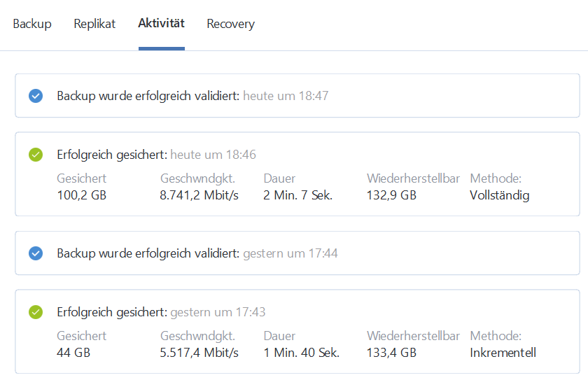Click the 132,9 GB Wiederherstellbar value
The image size is (588, 380).
[391, 195]
